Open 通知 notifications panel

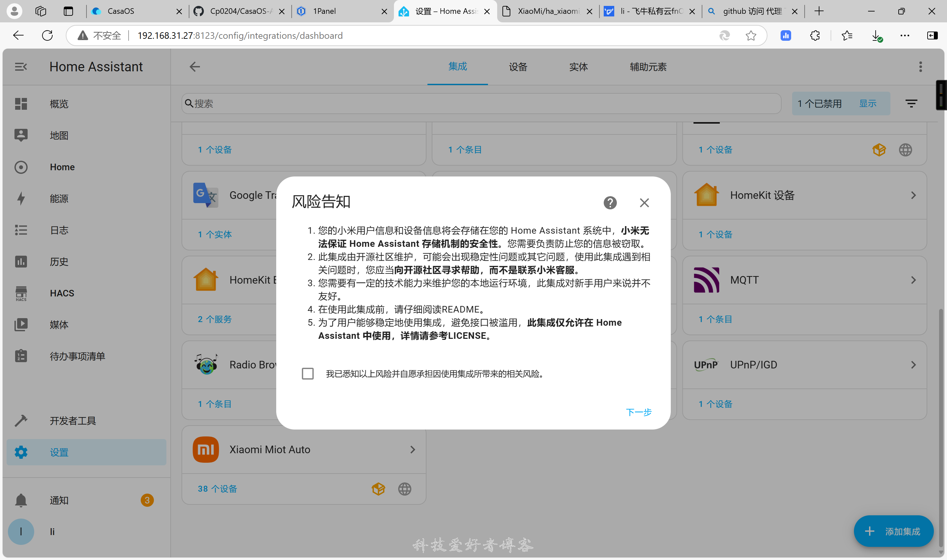(86, 501)
